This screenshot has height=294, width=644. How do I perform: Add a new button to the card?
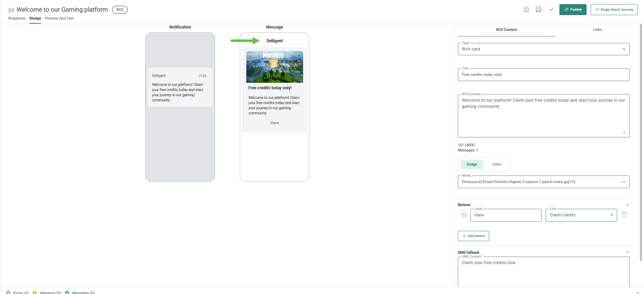point(473,236)
